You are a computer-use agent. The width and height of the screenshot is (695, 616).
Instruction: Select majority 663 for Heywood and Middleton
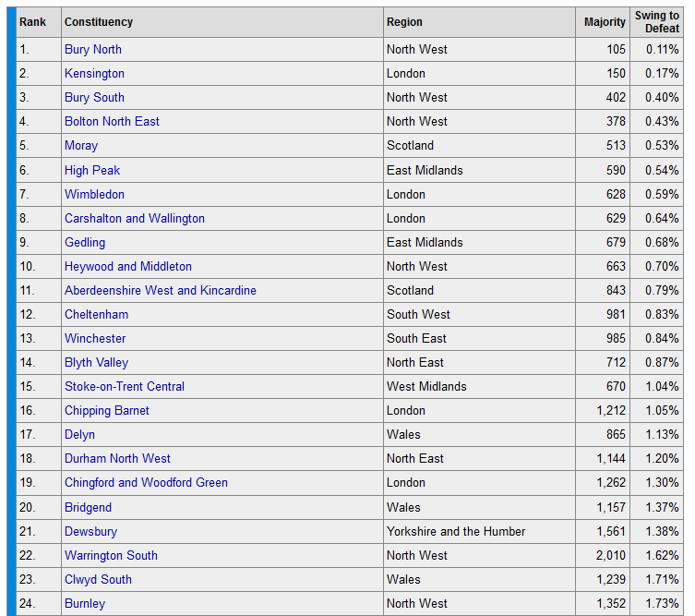click(x=616, y=266)
